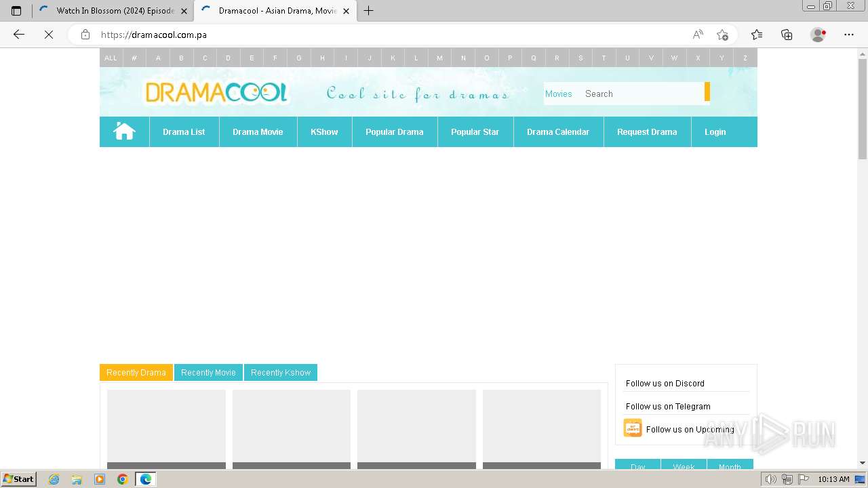This screenshot has height=488, width=868.
Task: Go back to previous page
Action: click(19, 35)
